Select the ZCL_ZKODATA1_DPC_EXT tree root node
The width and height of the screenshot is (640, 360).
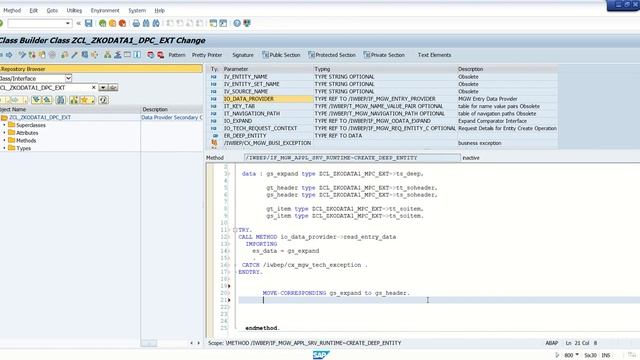coord(40,117)
